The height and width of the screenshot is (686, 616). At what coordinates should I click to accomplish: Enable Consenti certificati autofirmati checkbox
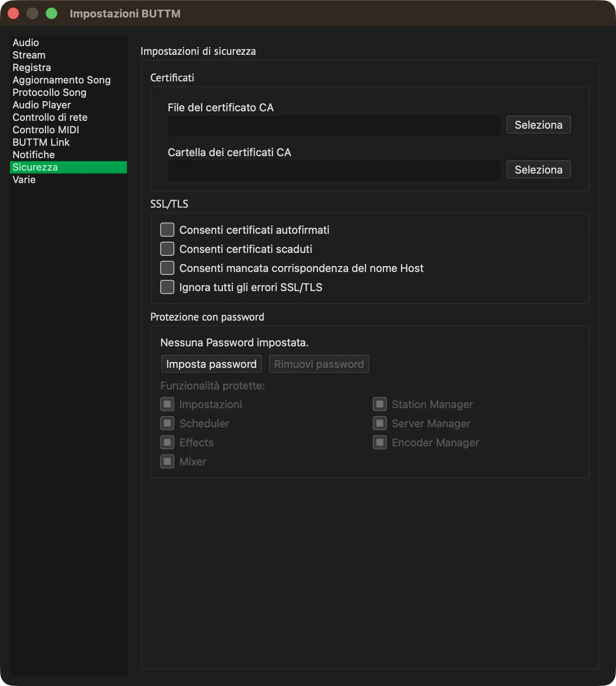coord(167,230)
